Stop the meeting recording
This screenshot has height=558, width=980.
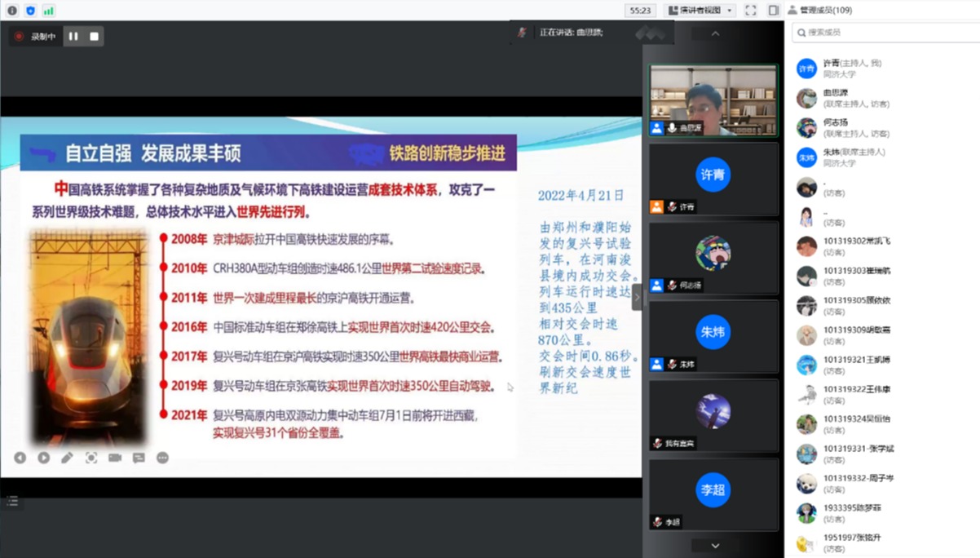point(94,37)
